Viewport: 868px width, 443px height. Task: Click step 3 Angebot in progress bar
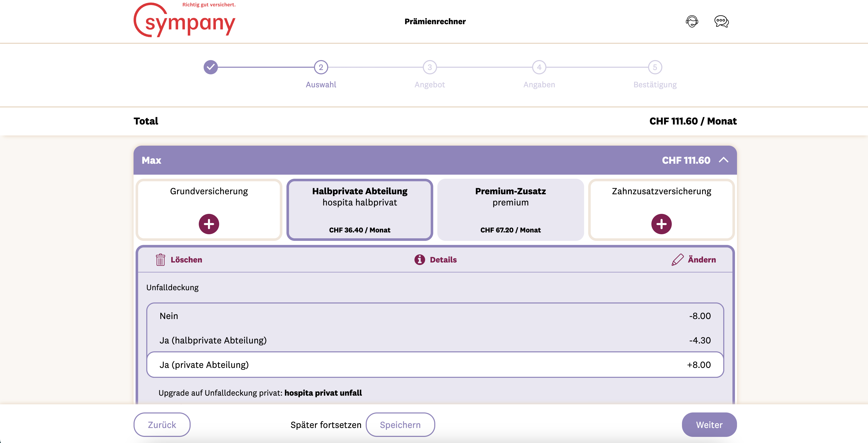click(x=430, y=67)
